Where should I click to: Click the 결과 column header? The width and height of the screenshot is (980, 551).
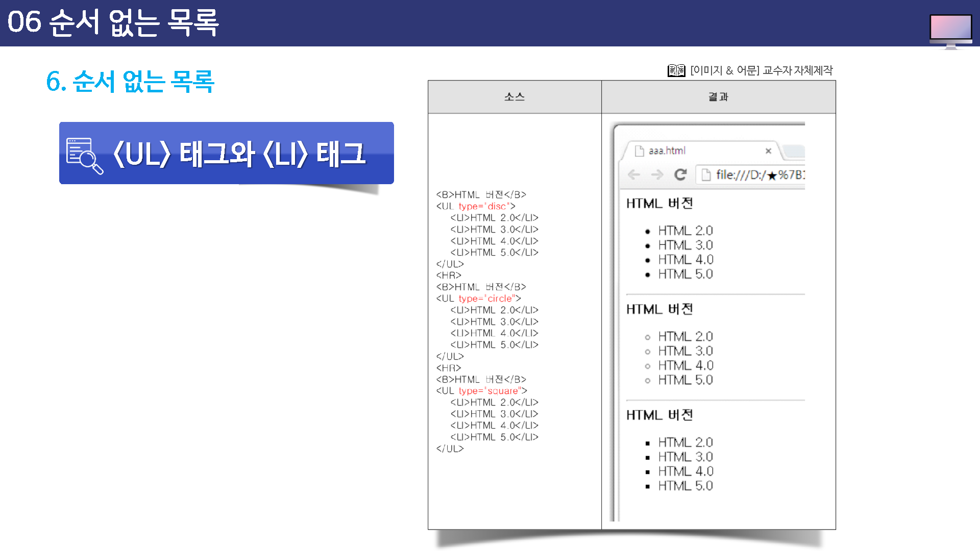[x=719, y=97]
